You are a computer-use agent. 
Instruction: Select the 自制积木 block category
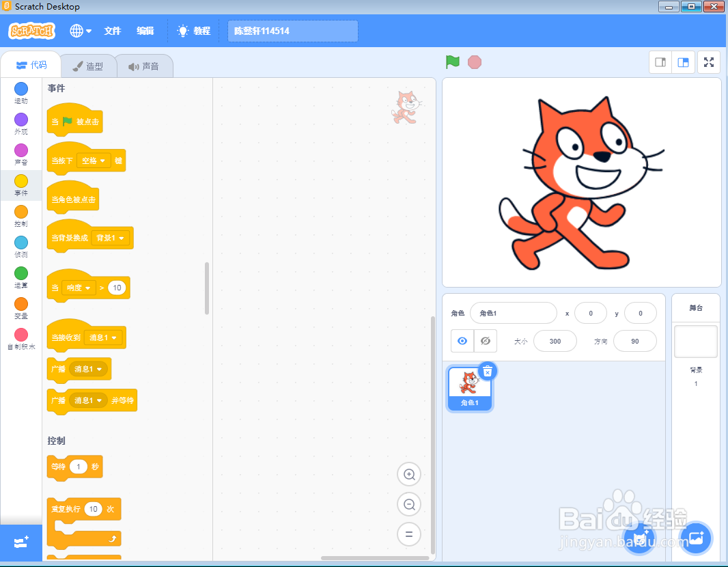point(21,339)
